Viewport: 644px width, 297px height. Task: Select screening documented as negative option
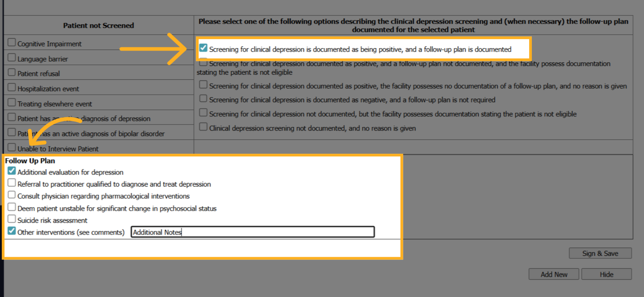click(203, 98)
